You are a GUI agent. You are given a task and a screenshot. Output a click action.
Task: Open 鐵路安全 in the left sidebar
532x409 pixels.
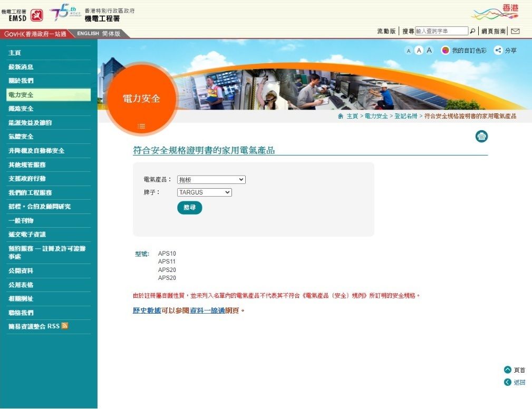pos(21,109)
